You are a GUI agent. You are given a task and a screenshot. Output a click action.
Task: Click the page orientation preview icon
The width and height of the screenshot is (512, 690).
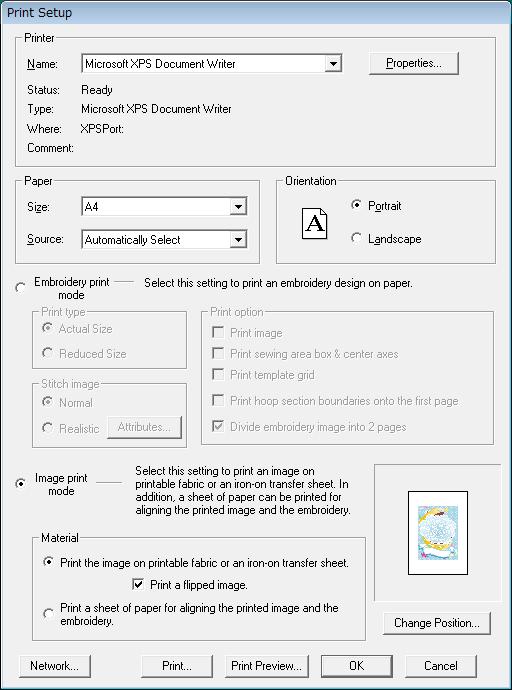315,224
